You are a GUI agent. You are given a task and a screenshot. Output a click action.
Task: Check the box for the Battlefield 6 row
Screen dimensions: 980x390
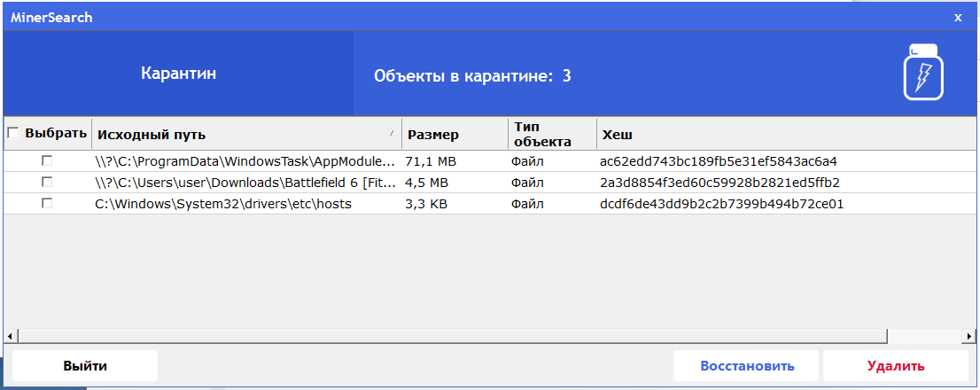[47, 182]
